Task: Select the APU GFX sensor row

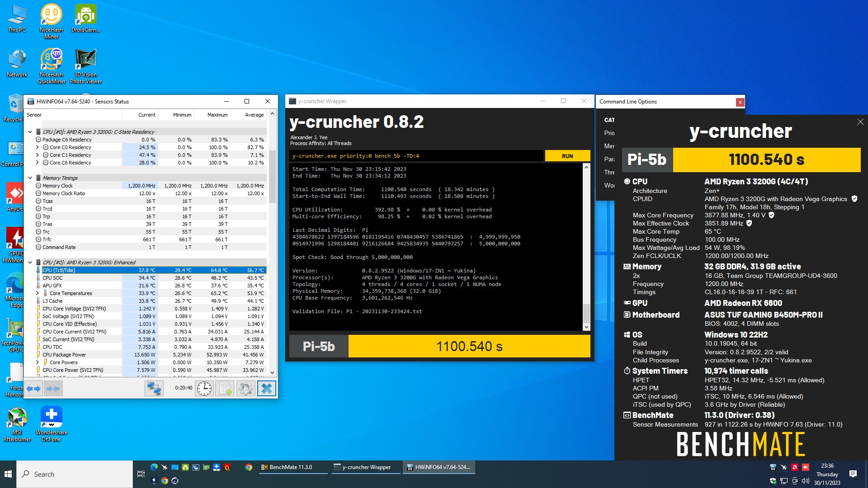Action: pyautogui.click(x=151, y=286)
